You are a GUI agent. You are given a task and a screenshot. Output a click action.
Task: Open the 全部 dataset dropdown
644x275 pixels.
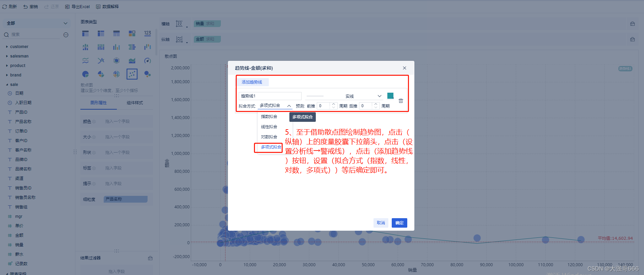click(37, 23)
